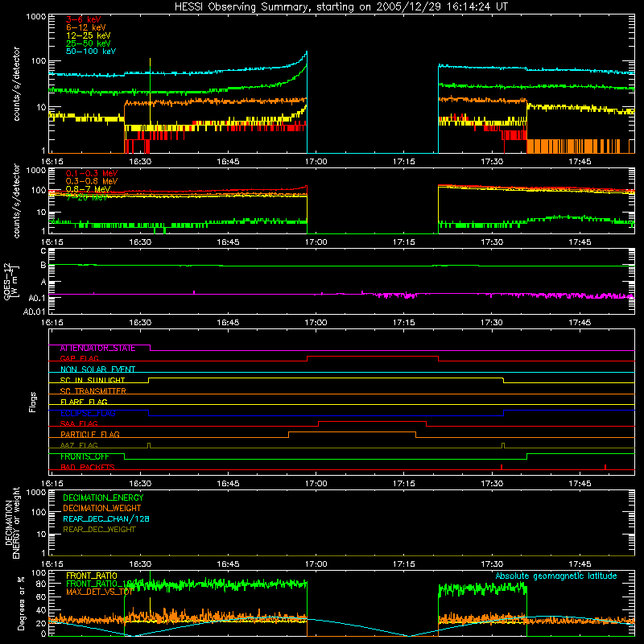Image resolution: width=644 pixels, height=644 pixels.
Task: Click the cyan 50-100 keV legend entry
Action: (x=91, y=52)
